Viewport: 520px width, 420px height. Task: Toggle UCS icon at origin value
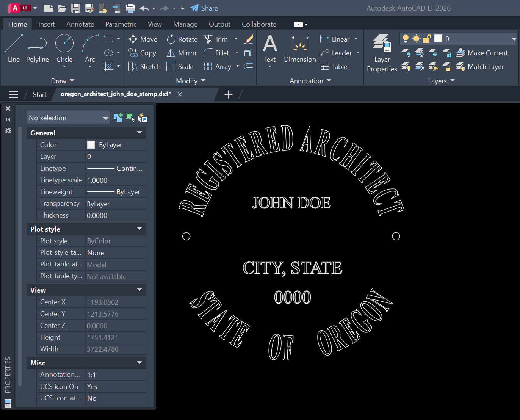[x=116, y=398]
